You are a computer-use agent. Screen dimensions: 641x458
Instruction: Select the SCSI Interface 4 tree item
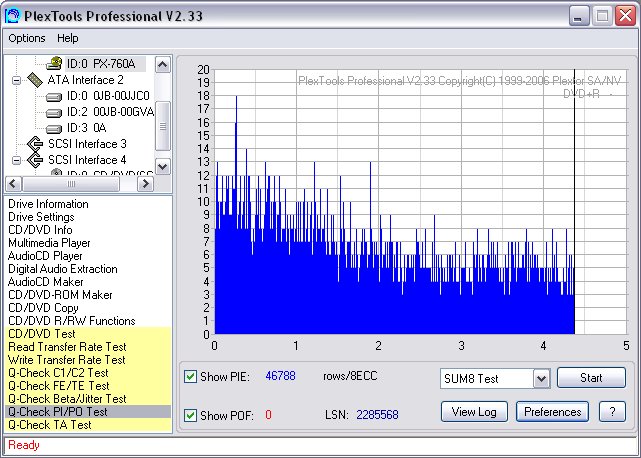coord(87,160)
